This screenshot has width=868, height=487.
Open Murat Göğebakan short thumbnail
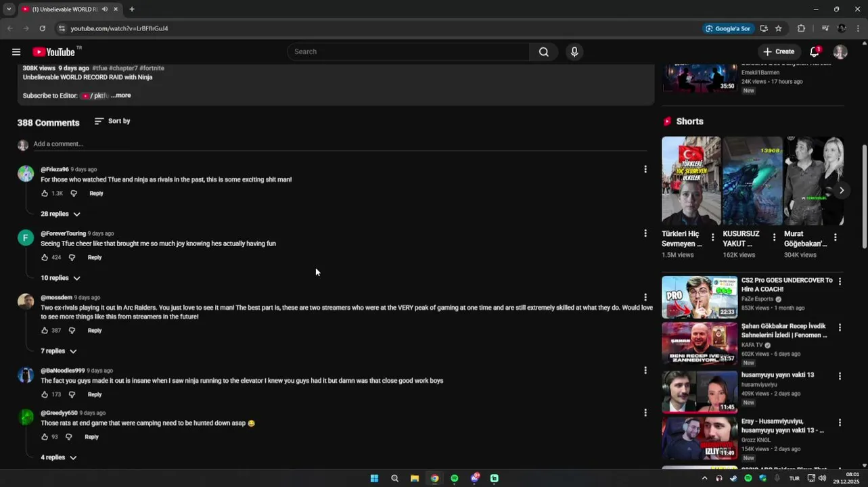[x=814, y=181]
